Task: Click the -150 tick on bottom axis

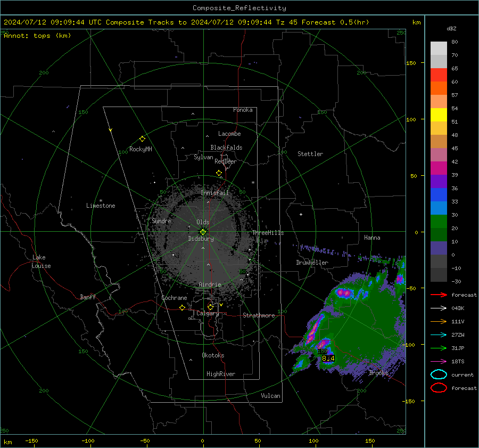Action: pyautogui.click(x=31, y=441)
